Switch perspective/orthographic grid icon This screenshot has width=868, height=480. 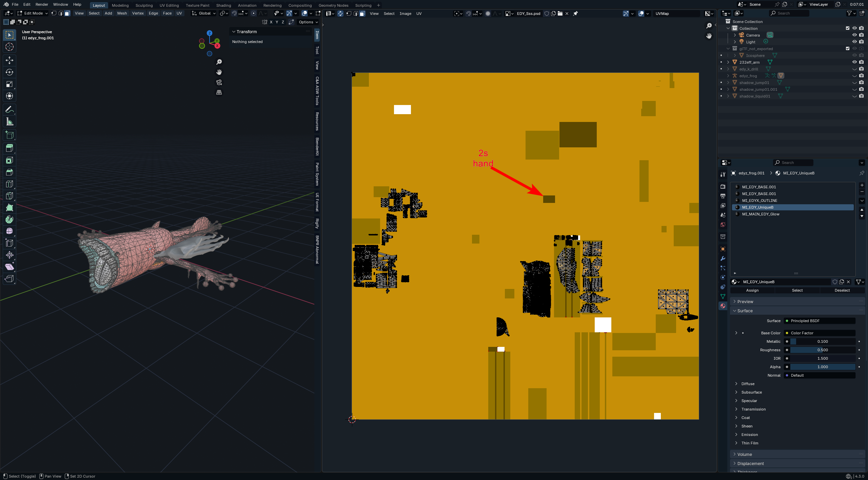pyautogui.click(x=219, y=92)
